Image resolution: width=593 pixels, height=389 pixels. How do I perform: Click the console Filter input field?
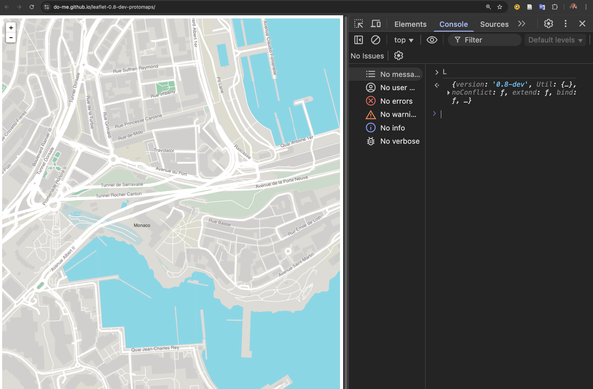(x=484, y=40)
